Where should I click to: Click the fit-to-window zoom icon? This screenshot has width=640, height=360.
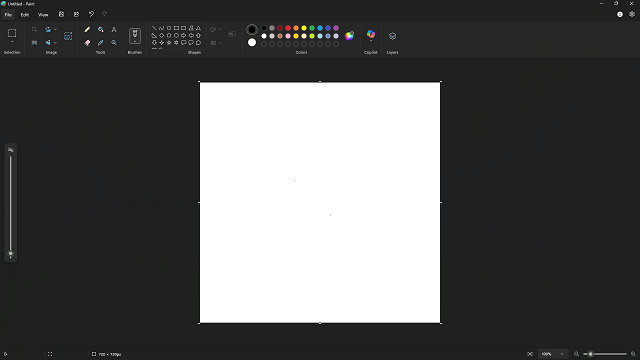pos(530,354)
